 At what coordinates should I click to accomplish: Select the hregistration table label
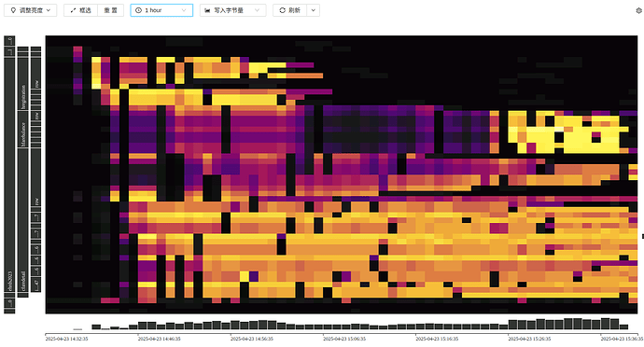[23, 97]
